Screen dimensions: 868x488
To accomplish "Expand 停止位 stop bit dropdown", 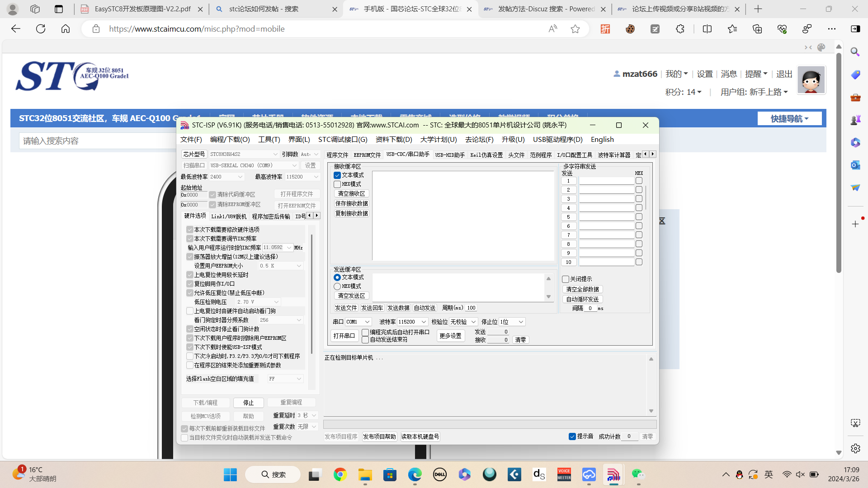I will pyautogui.click(x=521, y=322).
